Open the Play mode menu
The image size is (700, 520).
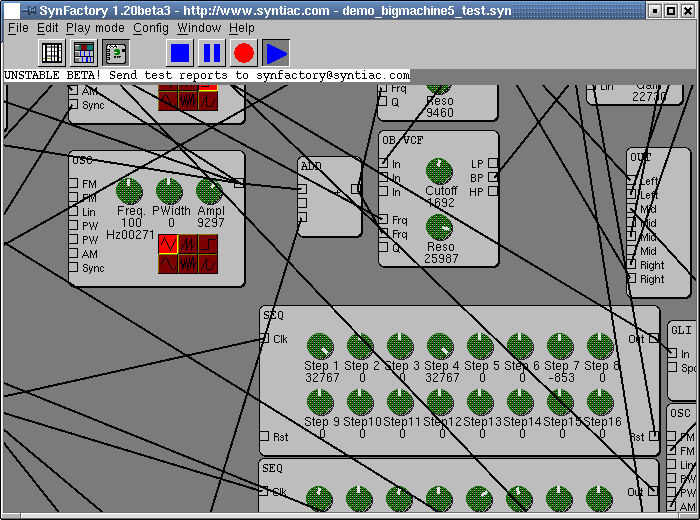point(95,28)
